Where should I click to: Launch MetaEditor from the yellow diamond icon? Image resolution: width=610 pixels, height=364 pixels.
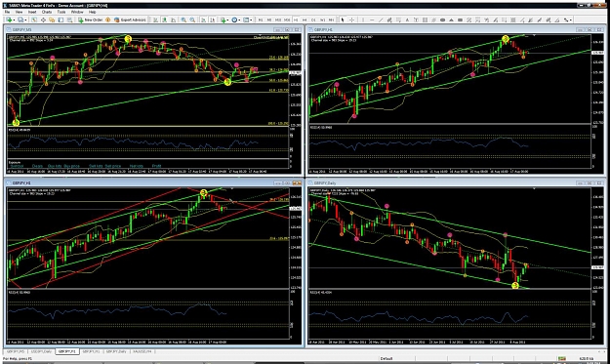107,20
